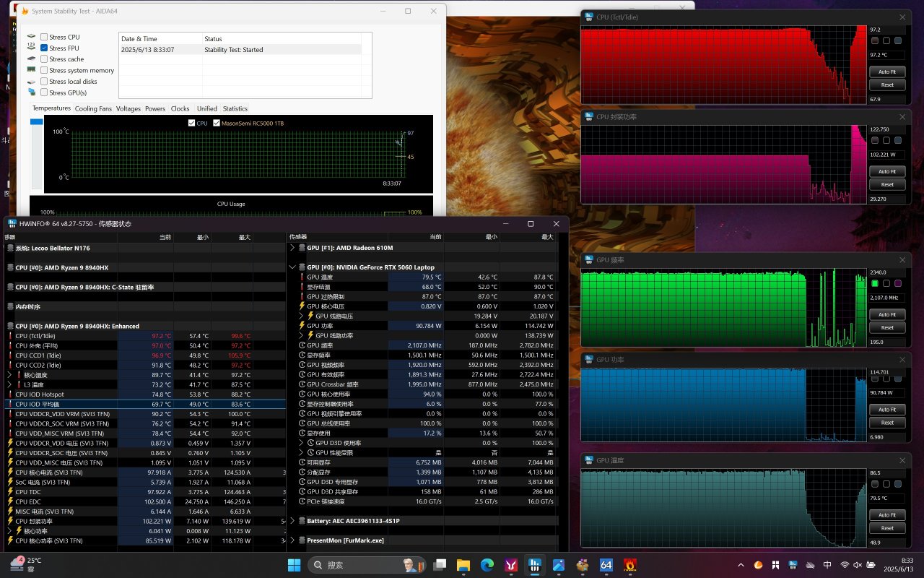Screen dimensions: 924x578
Task: Open the Task View taskbar icon
Action: coord(439,565)
